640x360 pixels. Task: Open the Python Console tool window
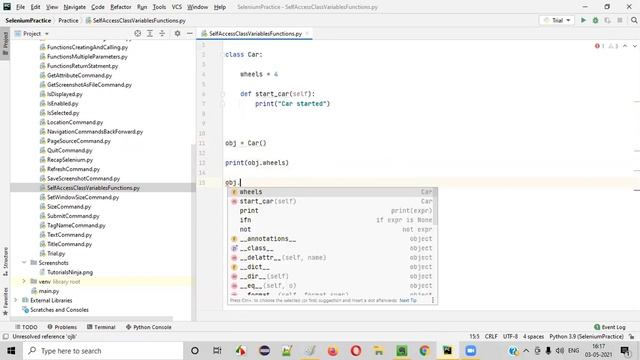(x=149, y=327)
